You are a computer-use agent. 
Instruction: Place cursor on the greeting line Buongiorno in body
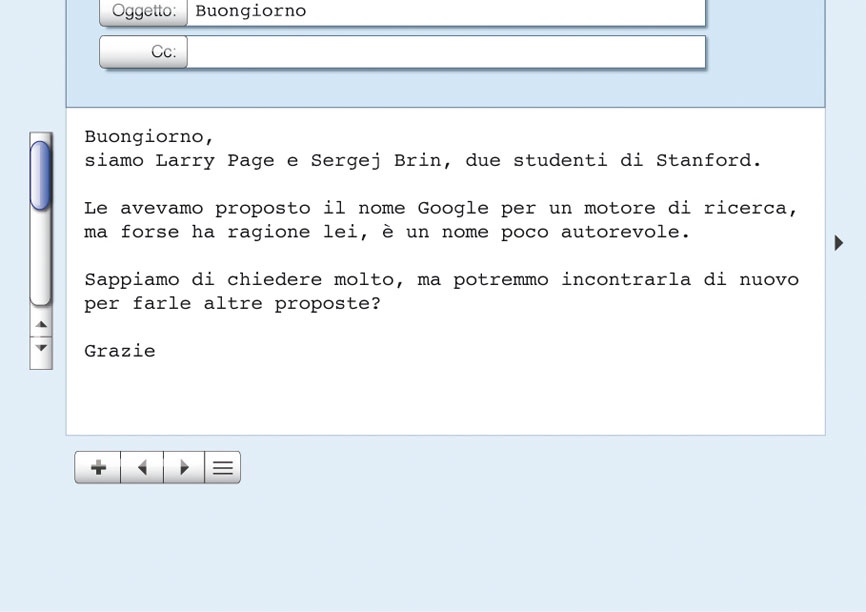pyautogui.click(x=149, y=136)
